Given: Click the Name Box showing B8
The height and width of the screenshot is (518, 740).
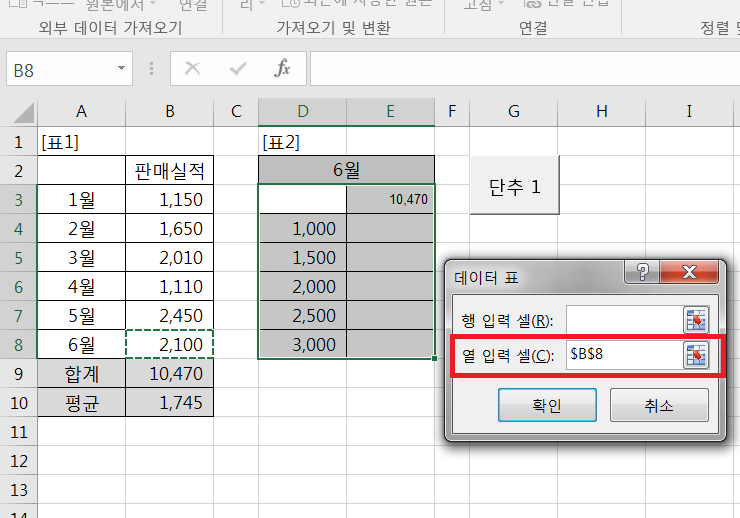Looking at the screenshot, I should (x=58, y=69).
